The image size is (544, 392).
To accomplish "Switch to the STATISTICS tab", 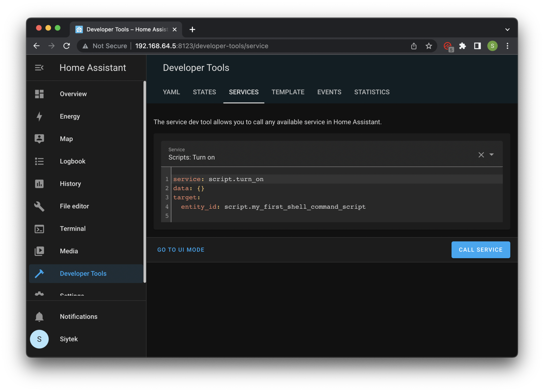I will [372, 92].
